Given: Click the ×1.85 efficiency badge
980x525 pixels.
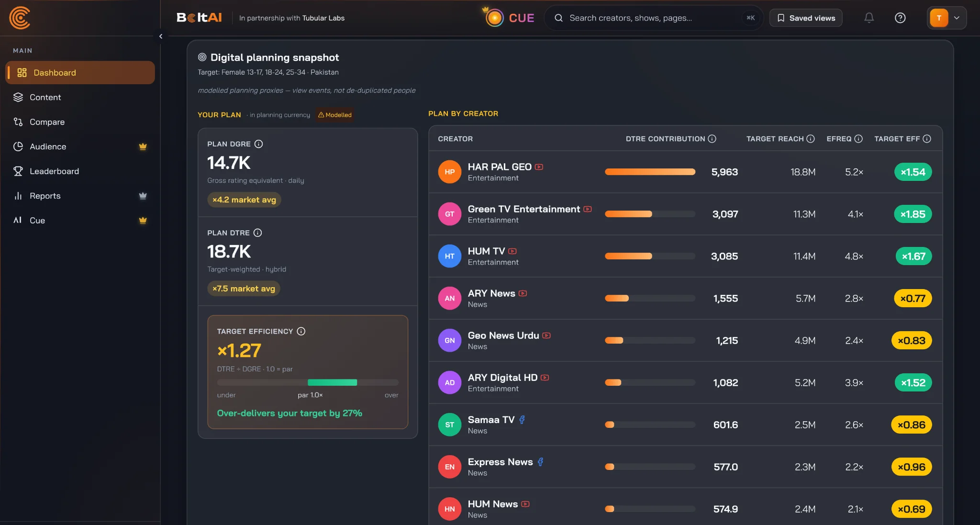Looking at the screenshot, I should tap(913, 214).
